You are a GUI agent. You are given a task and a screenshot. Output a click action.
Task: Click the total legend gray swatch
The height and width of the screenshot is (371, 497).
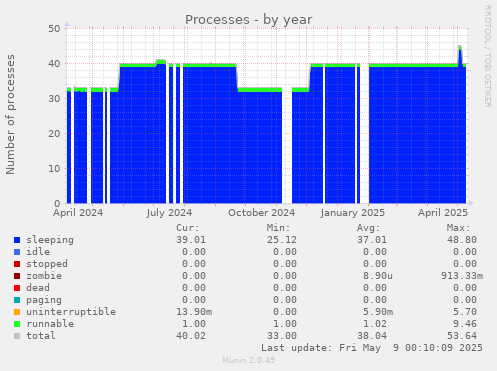click(17, 336)
